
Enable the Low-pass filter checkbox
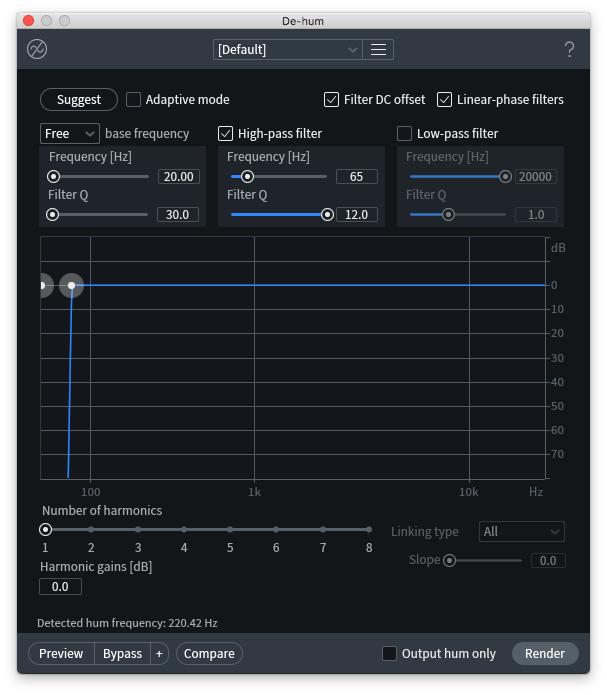(405, 134)
